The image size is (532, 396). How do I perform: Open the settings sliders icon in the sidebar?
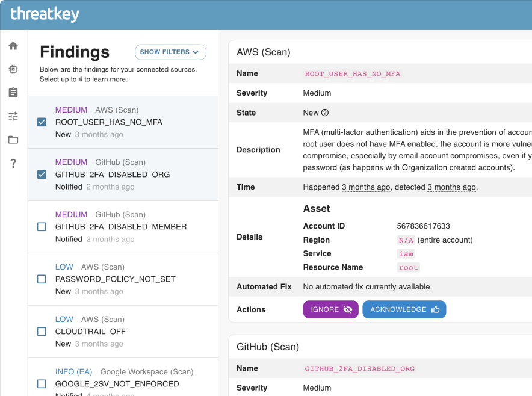click(13, 116)
